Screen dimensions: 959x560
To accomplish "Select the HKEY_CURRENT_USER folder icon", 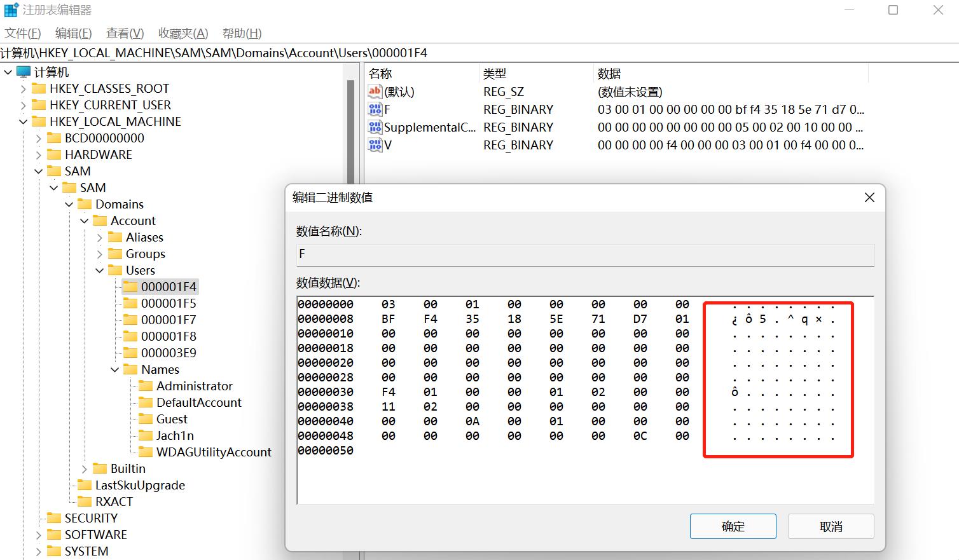I will point(39,105).
